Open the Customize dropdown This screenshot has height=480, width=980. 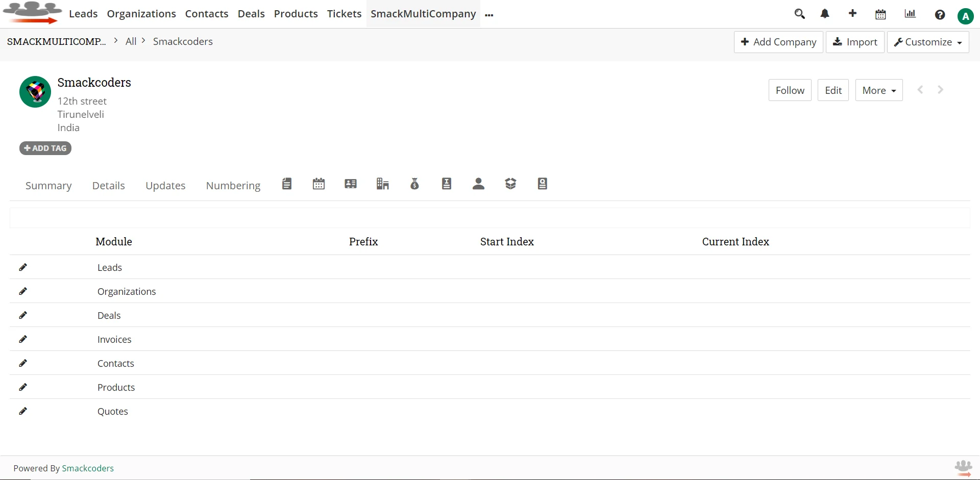[927, 42]
